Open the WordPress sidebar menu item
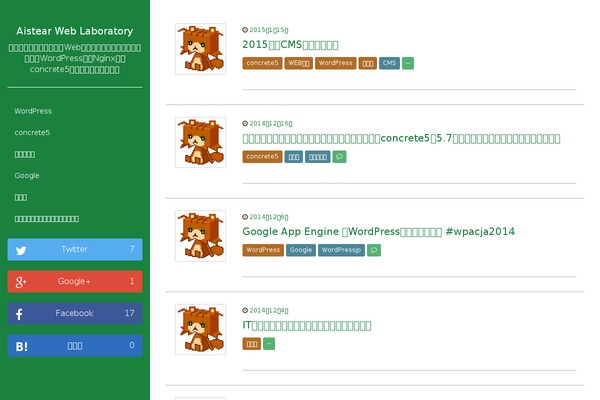600x400 pixels. pyautogui.click(x=33, y=111)
